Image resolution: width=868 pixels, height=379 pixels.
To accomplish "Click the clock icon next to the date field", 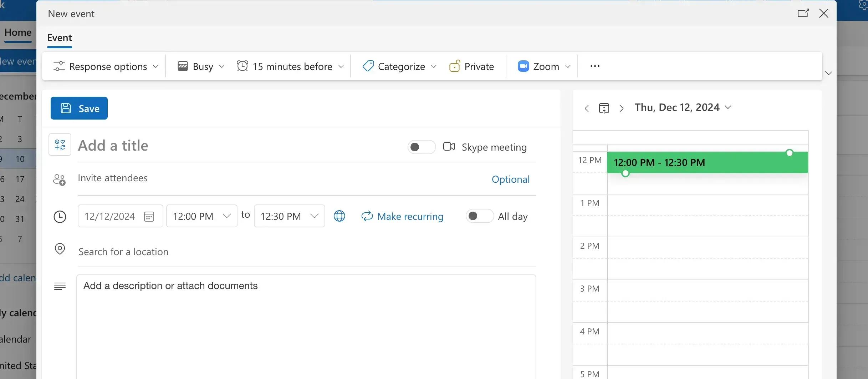I will coord(60,216).
